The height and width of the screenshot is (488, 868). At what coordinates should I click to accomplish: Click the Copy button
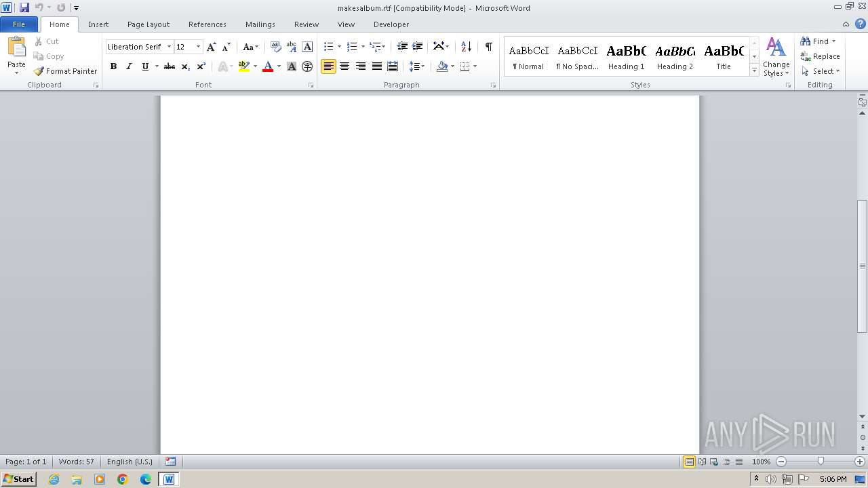(x=49, y=56)
